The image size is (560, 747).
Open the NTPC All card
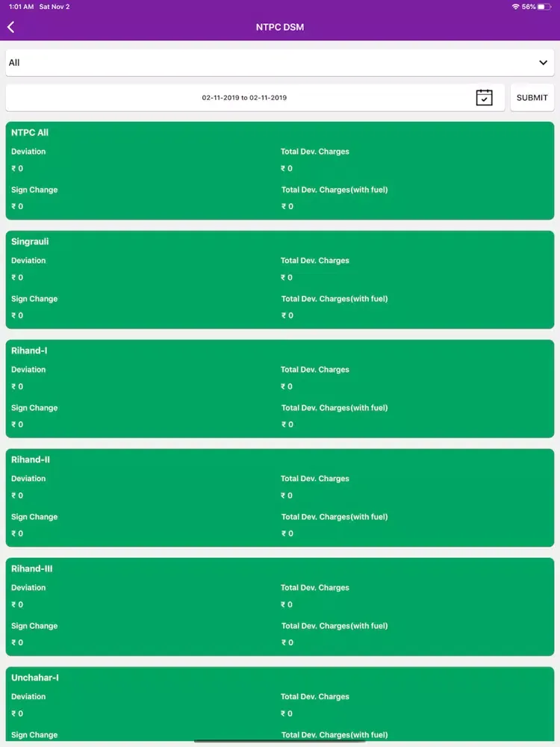click(280, 170)
